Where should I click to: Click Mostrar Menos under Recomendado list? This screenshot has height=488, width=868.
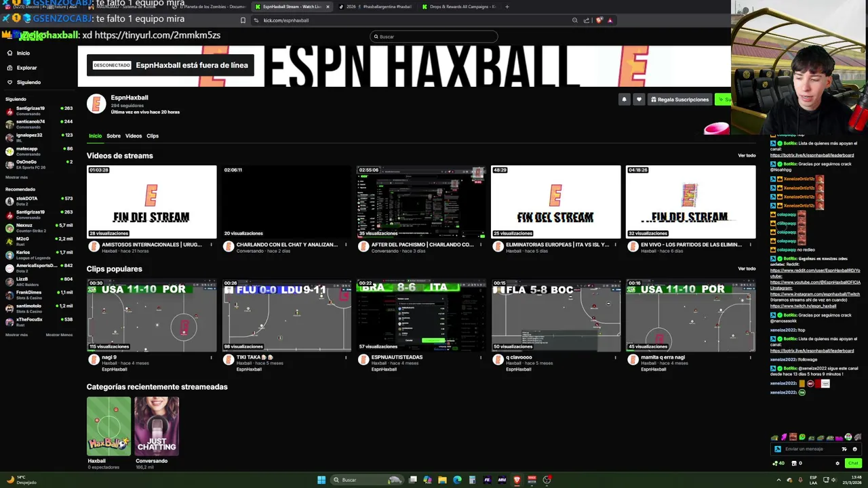tap(59, 335)
